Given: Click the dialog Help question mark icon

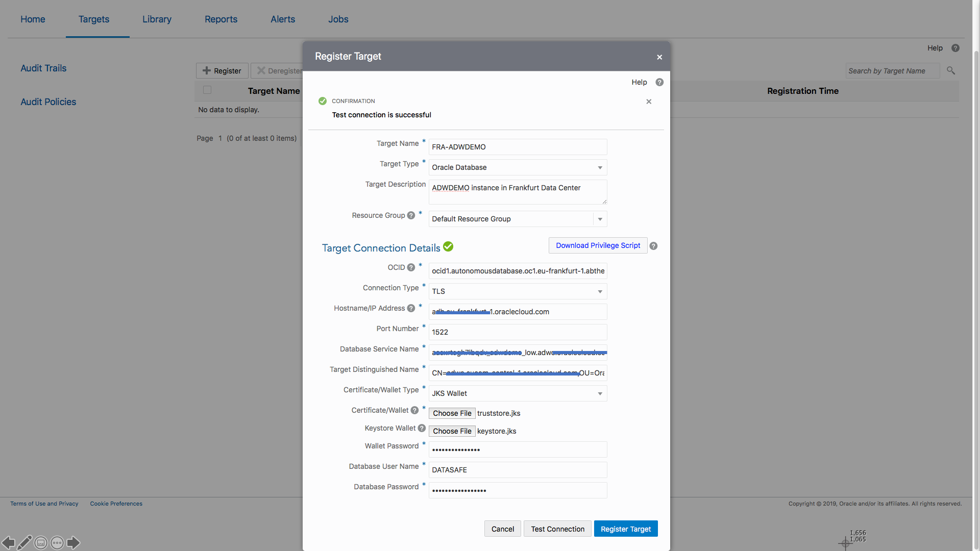Looking at the screenshot, I should (x=659, y=82).
